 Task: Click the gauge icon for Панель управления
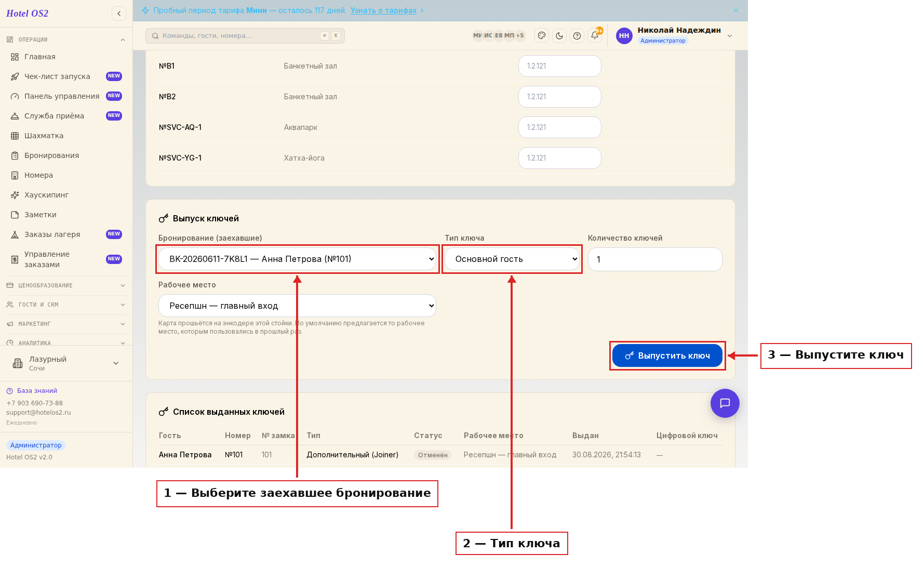pyautogui.click(x=15, y=96)
